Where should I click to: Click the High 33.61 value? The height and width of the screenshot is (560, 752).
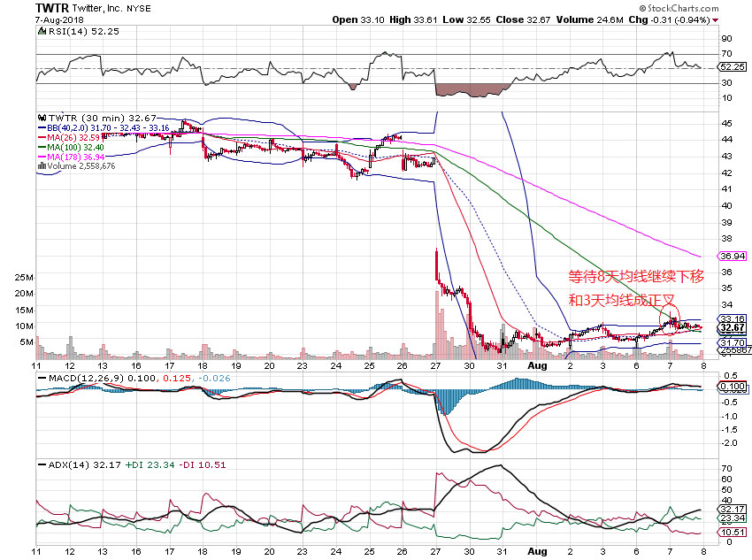pyautogui.click(x=413, y=19)
